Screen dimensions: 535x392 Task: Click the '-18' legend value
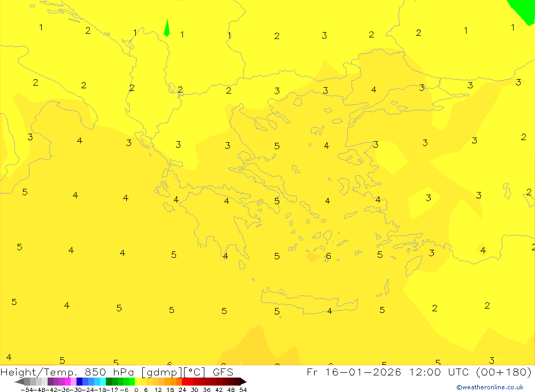(100, 390)
